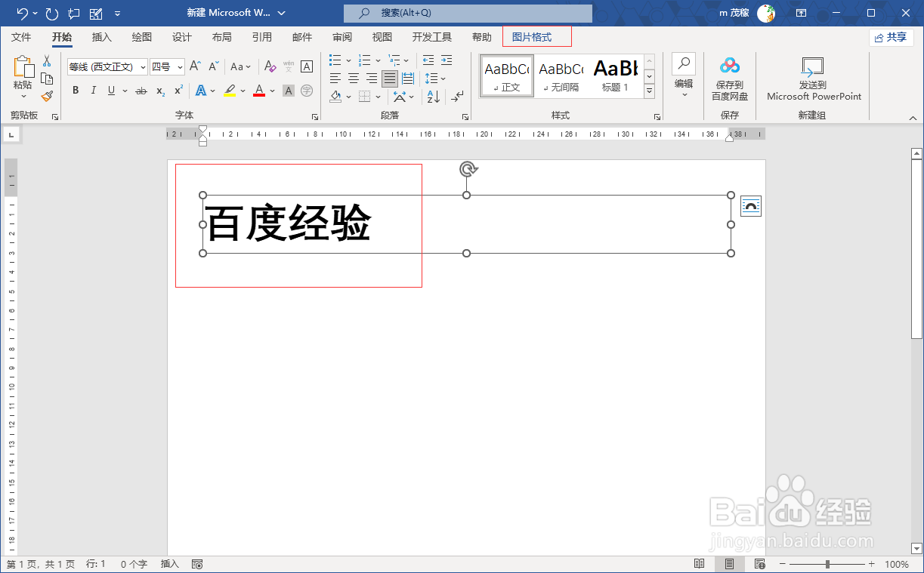Click the Clear All Formatting icon
The height and width of the screenshot is (573, 924).
click(270, 67)
